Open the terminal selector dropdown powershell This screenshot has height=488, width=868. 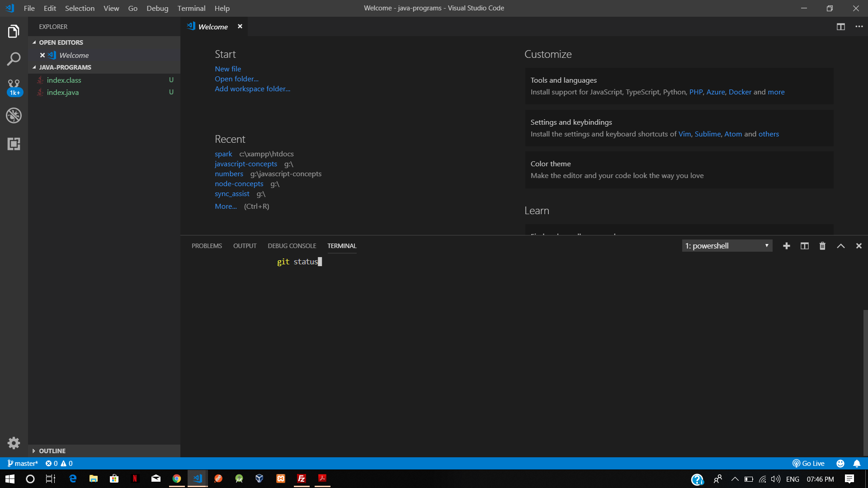tap(727, 246)
